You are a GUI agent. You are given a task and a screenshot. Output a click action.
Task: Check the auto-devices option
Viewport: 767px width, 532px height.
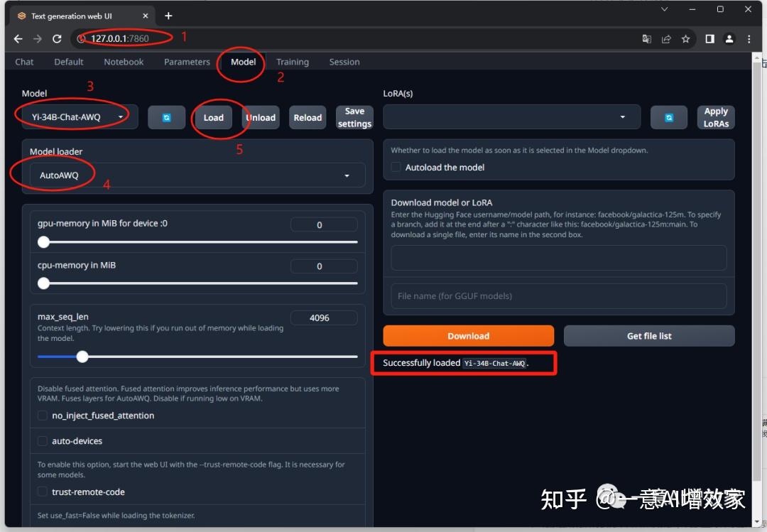[43, 441]
